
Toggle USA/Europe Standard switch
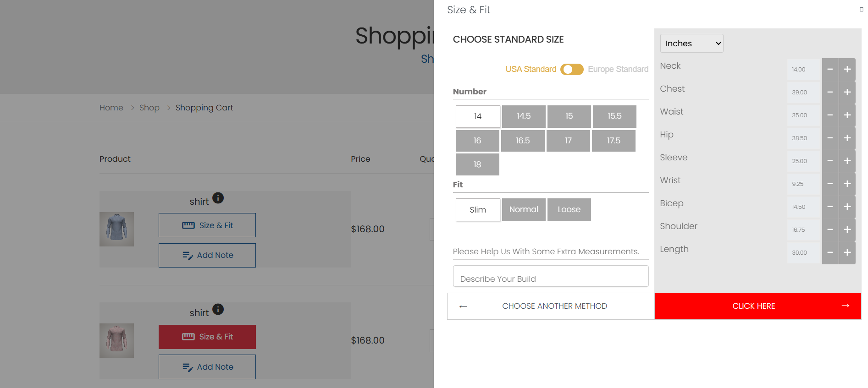pos(571,69)
